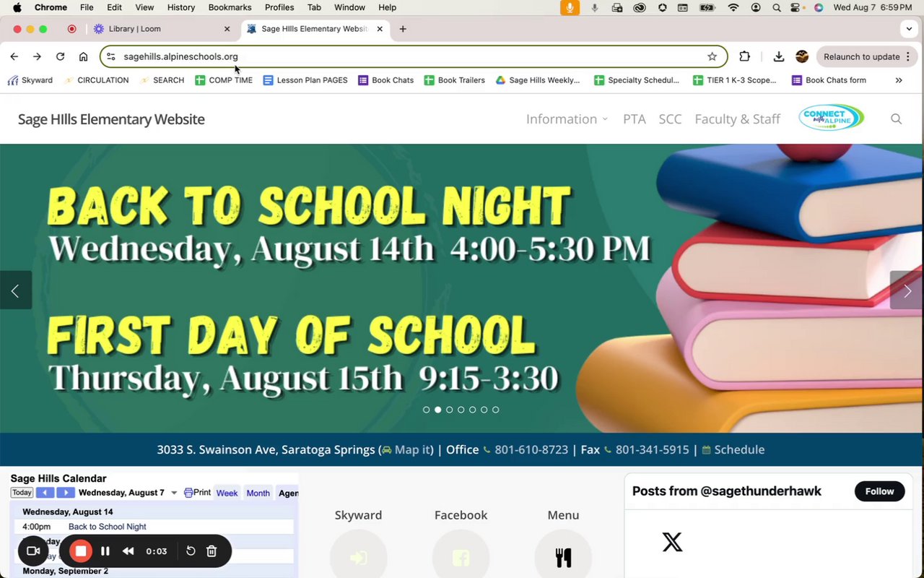
Task: Open Bookmarks in Chrome menu bar
Action: (230, 7)
